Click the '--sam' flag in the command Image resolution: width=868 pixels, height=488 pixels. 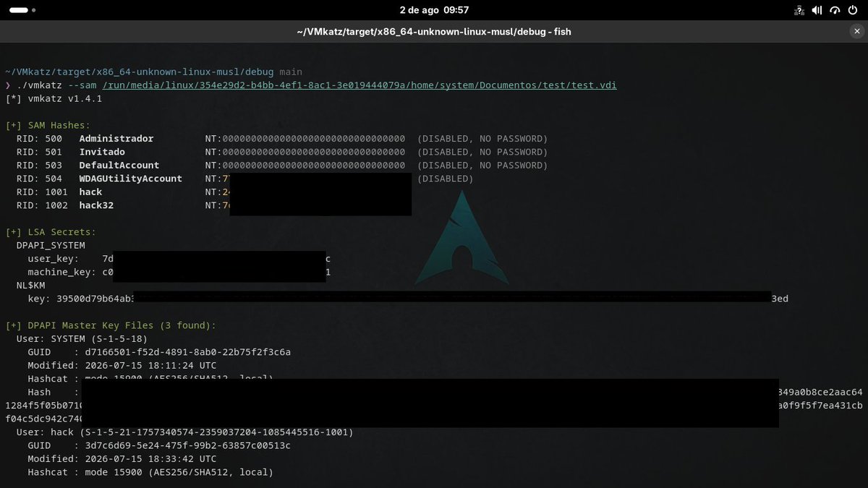82,85
